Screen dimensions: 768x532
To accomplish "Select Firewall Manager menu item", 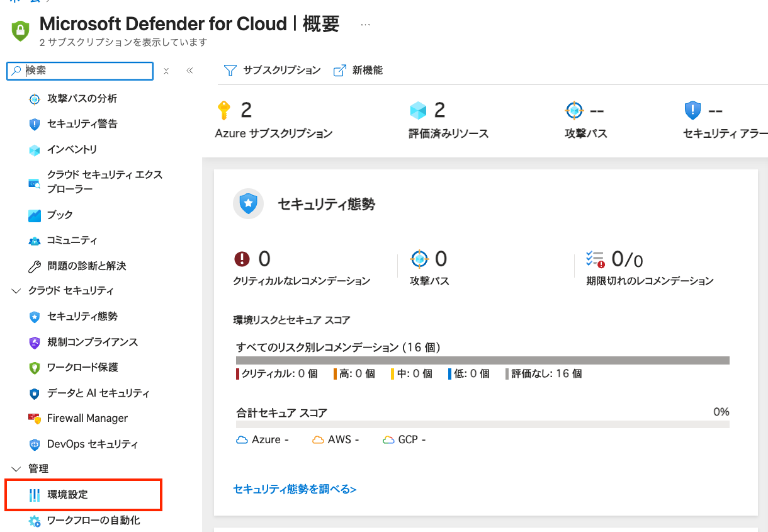I will click(x=88, y=419).
